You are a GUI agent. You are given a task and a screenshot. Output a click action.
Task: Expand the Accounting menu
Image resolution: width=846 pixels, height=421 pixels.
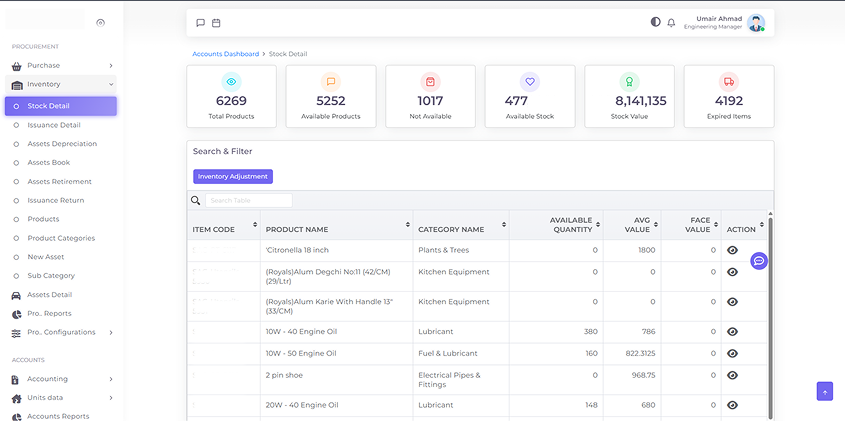click(62, 379)
